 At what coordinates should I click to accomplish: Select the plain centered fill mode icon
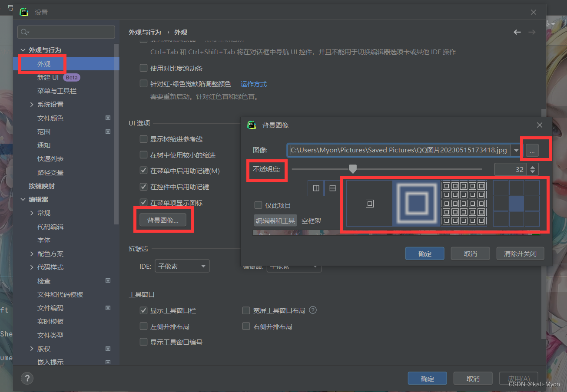tap(369, 203)
